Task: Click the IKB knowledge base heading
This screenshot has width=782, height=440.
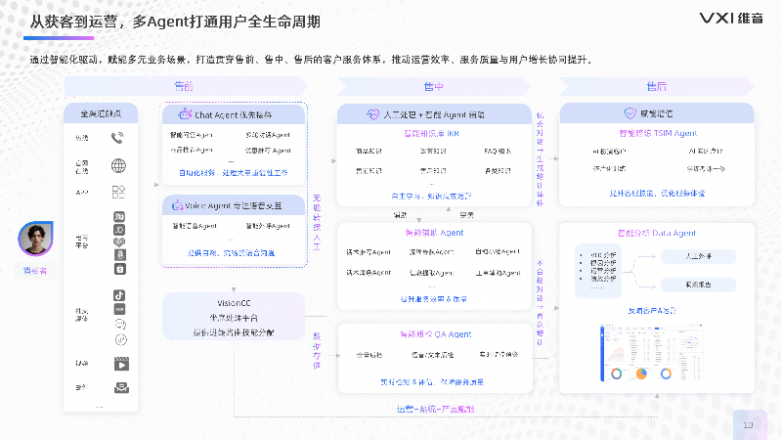Action: click(x=431, y=134)
